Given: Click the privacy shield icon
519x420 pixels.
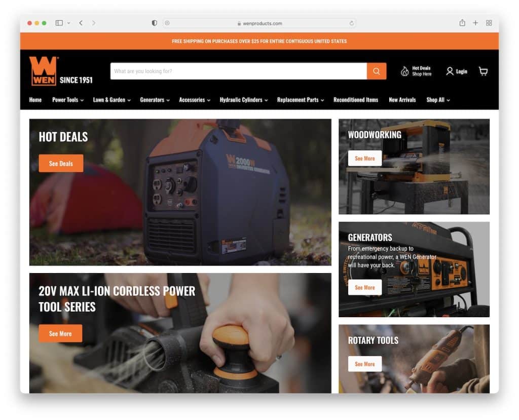Looking at the screenshot, I should click(x=154, y=23).
